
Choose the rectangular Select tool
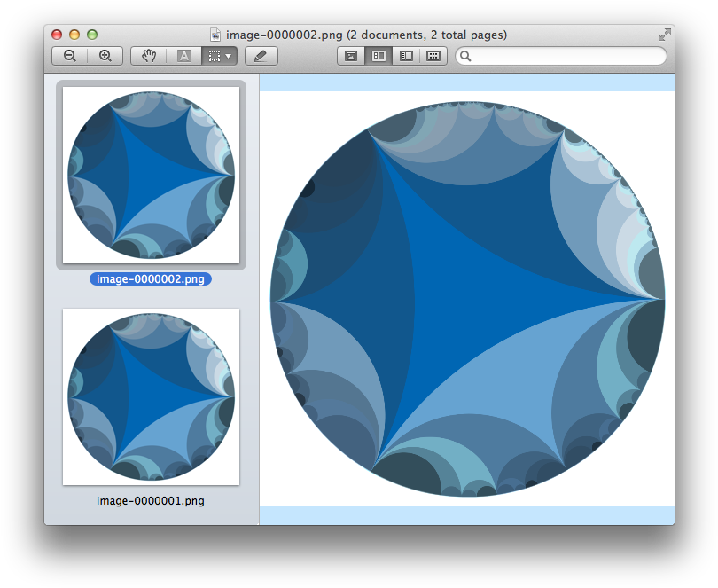coord(213,55)
